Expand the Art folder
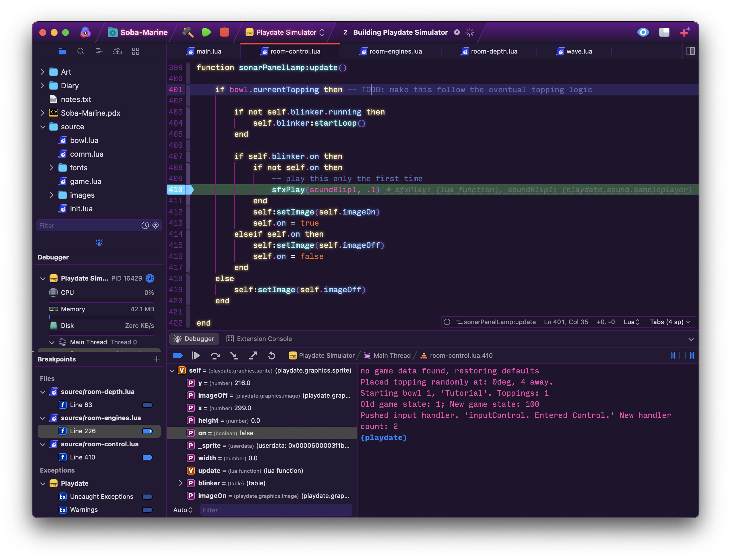 point(42,72)
